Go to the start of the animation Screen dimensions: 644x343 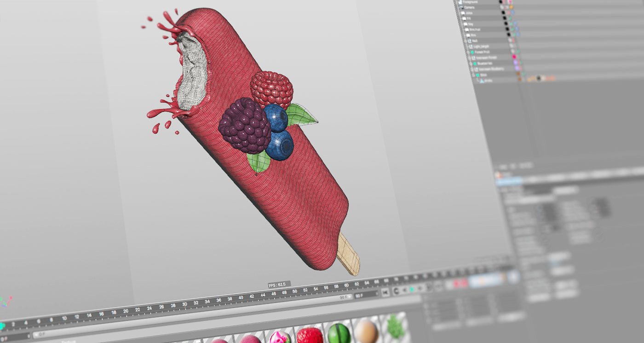[385, 292]
